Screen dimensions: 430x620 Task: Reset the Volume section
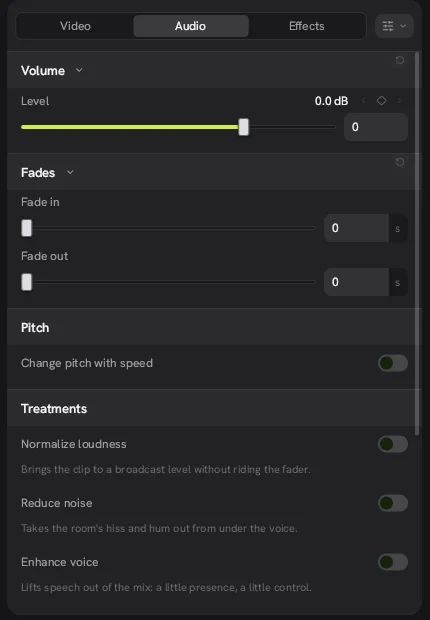(400, 60)
